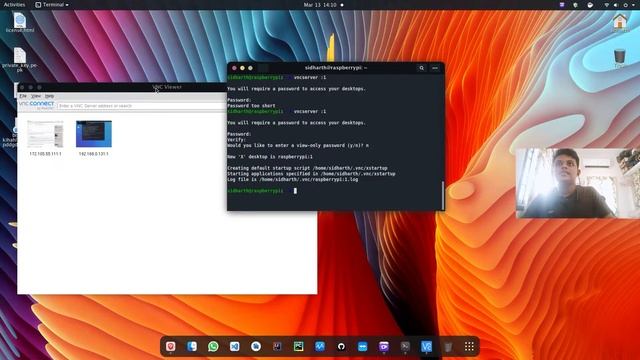Screen dimensions: 640x360
Task: Click the 'Log file is' terminal line
Action: [293, 179]
